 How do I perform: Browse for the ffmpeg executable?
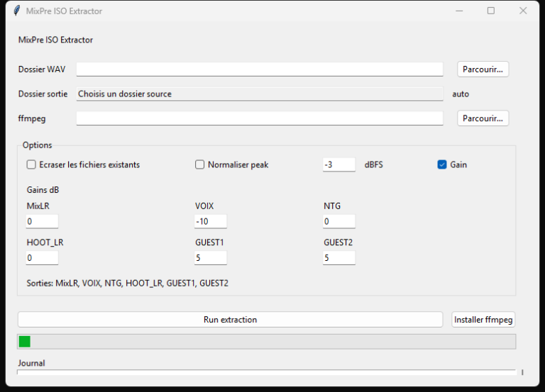point(483,118)
